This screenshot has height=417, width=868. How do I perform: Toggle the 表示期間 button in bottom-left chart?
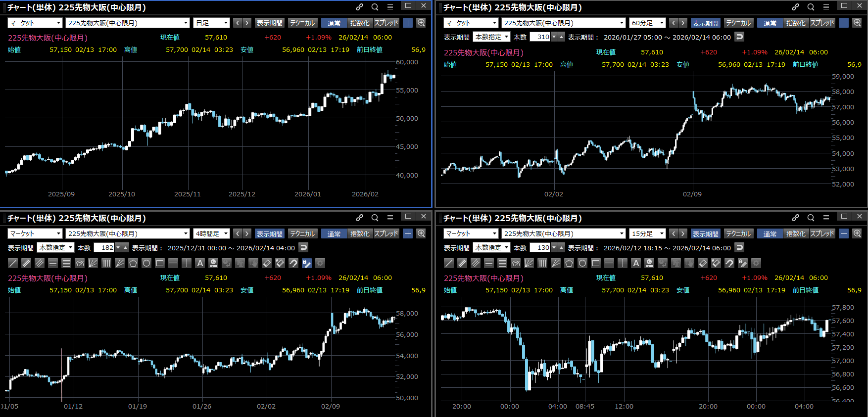tap(270, 233)
